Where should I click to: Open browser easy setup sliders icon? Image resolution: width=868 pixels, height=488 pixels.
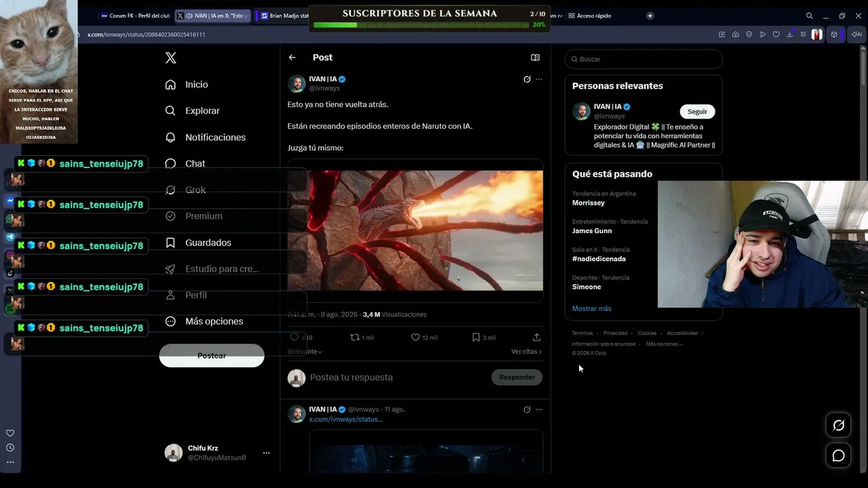[x=804, y=35]
